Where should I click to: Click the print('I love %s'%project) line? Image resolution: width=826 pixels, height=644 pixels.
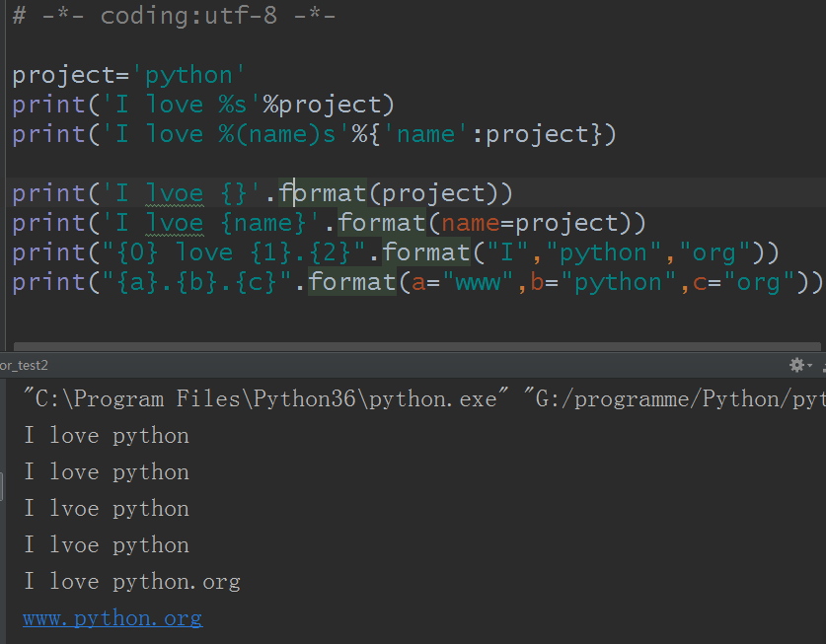coord(203,105)
